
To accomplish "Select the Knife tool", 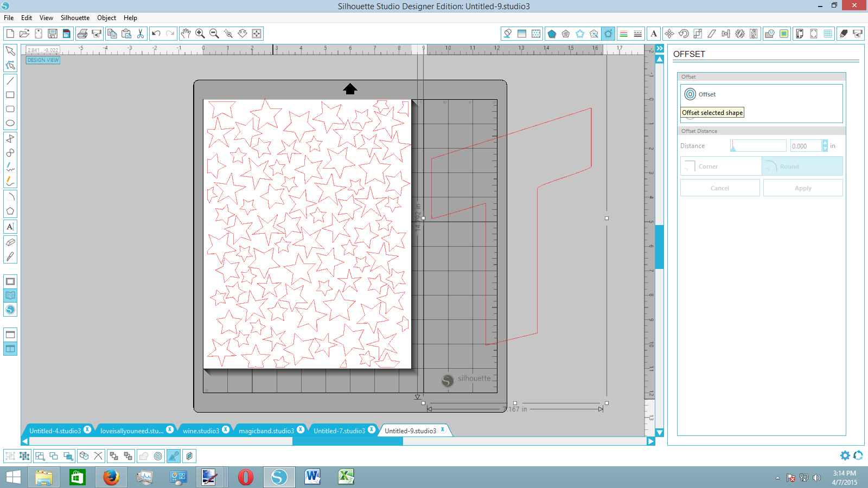I will coord(10,256).
